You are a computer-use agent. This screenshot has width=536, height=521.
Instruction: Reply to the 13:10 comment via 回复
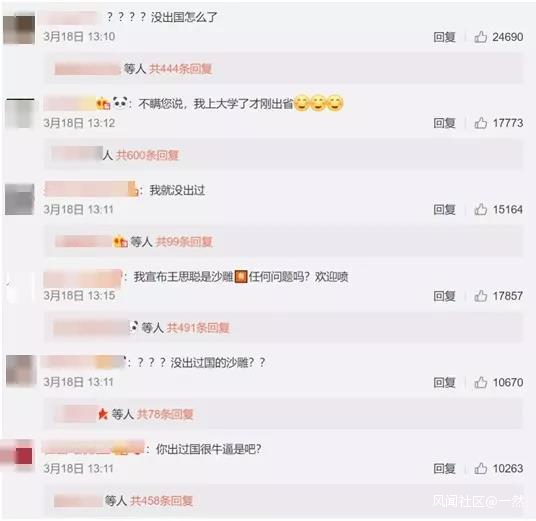(444, 37)
